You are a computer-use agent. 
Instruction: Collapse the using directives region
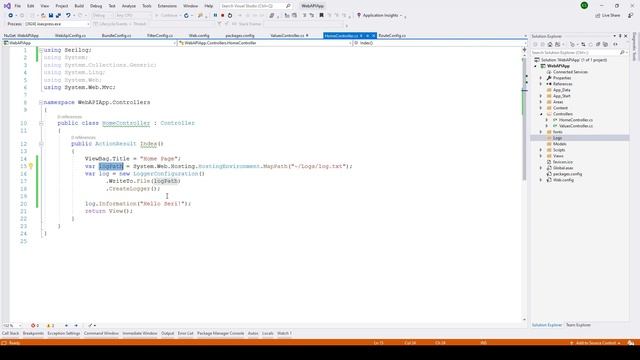pyautogui.click(x=40, y=50)
